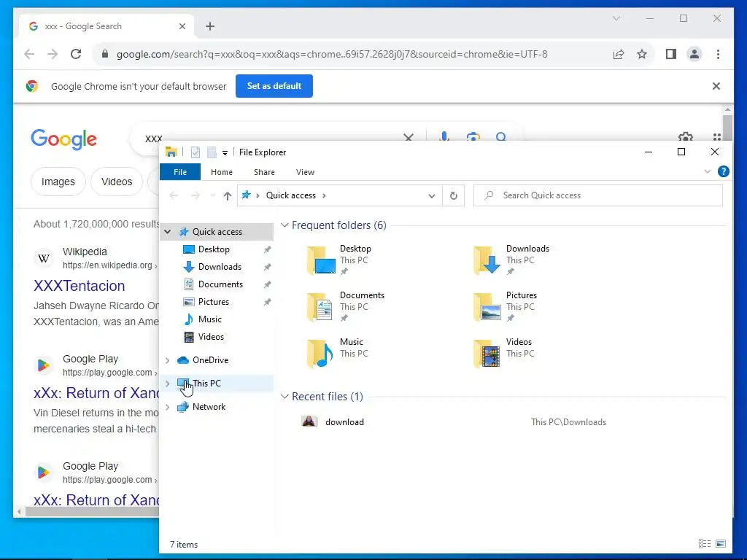This screenshot has height=560, width=747.
Task: Click the Search Quick access field
Action: coord(598,195)
